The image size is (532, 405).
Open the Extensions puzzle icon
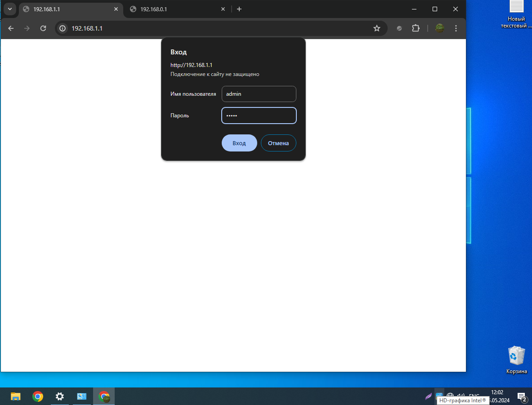click(x=416, y=28)
